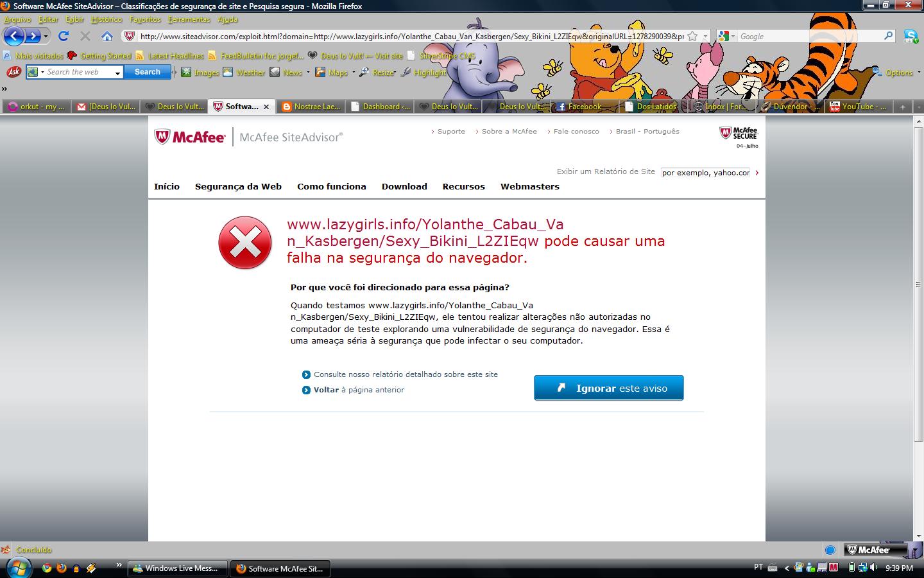The image size is (924, 578).
Task: Open Segurança da Web navigation item
Action: point(238,186)
